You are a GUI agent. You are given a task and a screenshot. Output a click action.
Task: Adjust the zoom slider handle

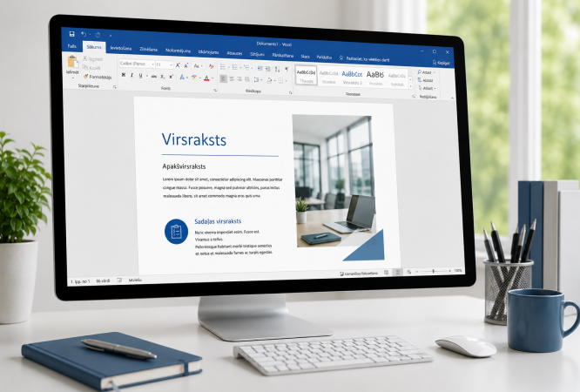pyautogui.click(x=433, y=271)
